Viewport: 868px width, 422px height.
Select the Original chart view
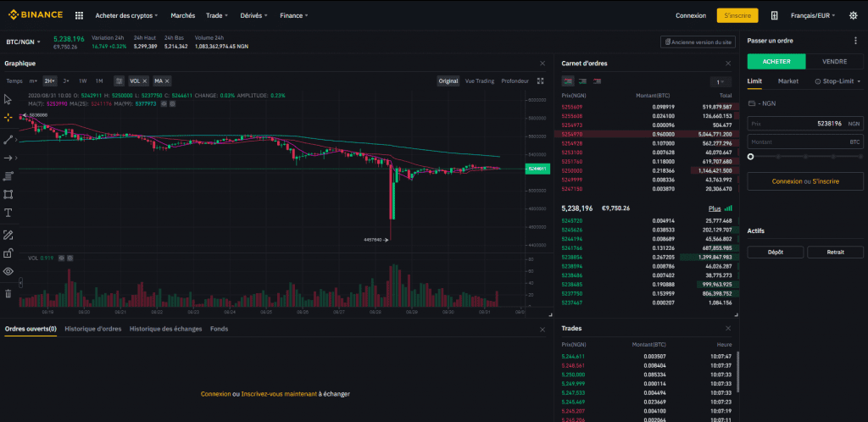(448, 81)
